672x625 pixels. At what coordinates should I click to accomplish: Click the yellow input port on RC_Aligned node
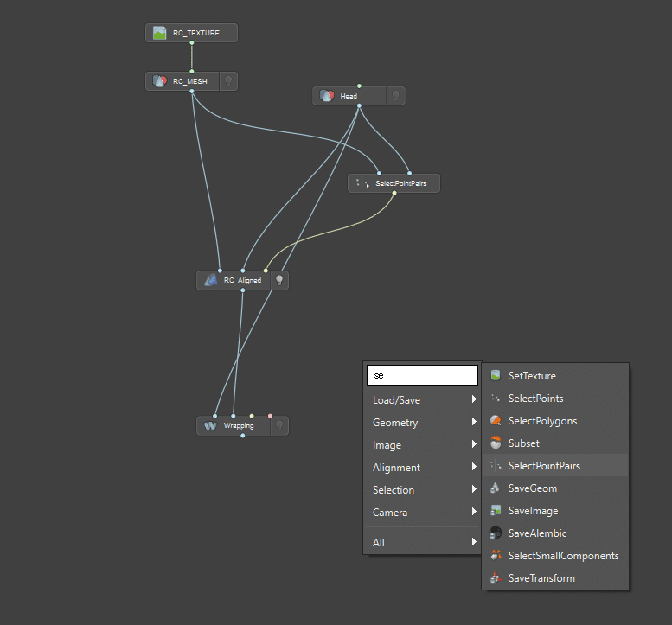tap(266, 271)
